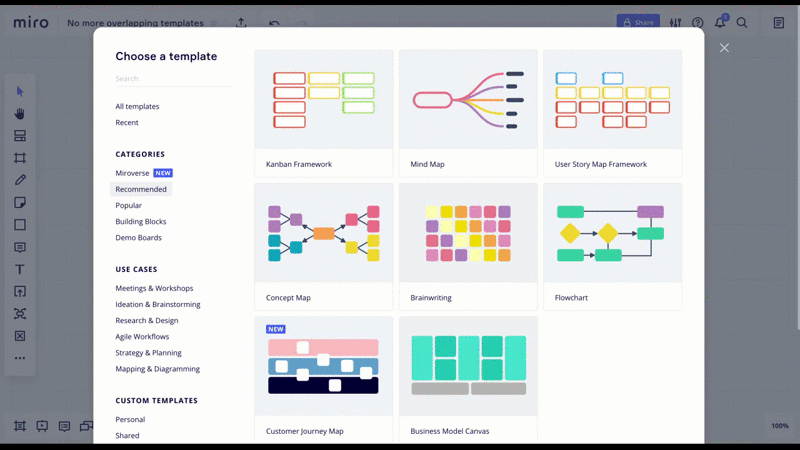The height and width of the screenshot is (450, 800).
Task: Open the mind map tool icon
Action: [x=20, y=313]
